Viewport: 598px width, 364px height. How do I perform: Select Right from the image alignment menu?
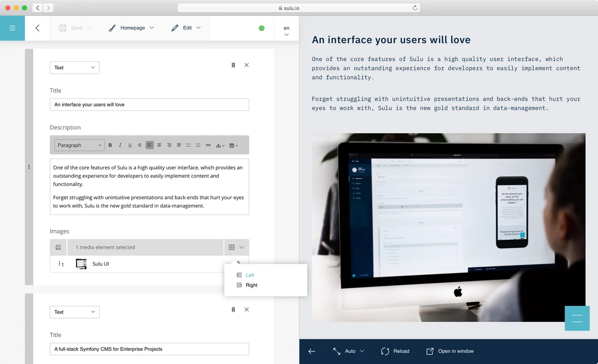pos(252,285)
